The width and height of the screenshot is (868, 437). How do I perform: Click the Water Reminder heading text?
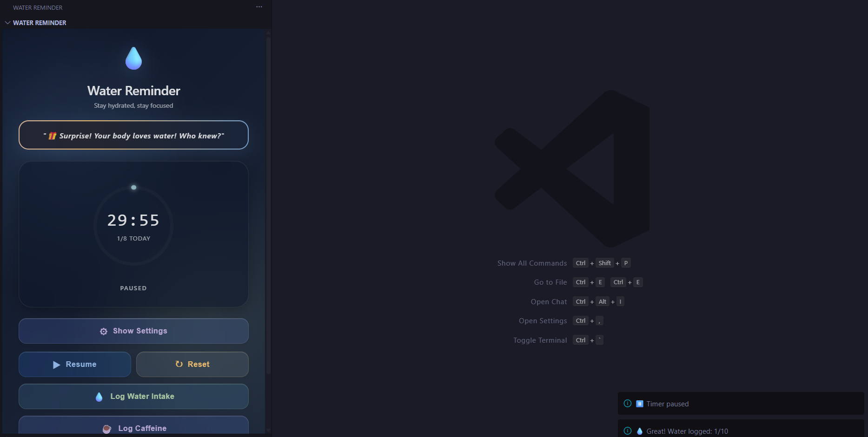coord(133,91)
